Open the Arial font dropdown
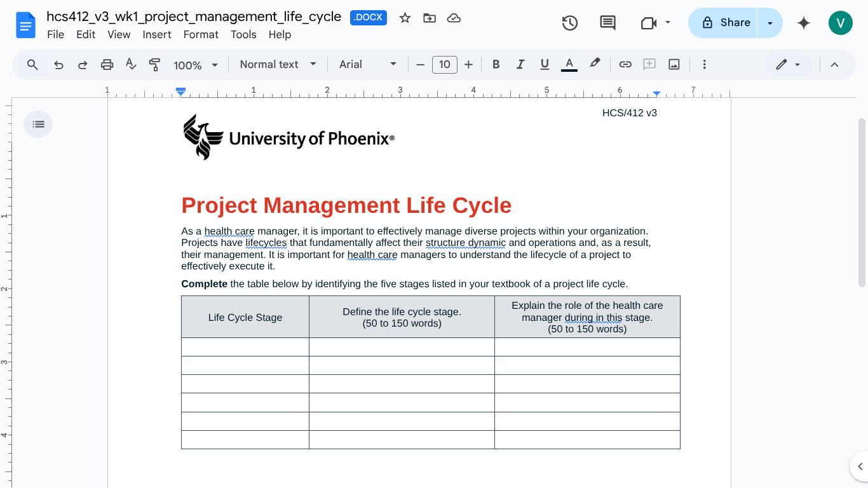Viewport: 868px width, 488px height. coord(366,64)
